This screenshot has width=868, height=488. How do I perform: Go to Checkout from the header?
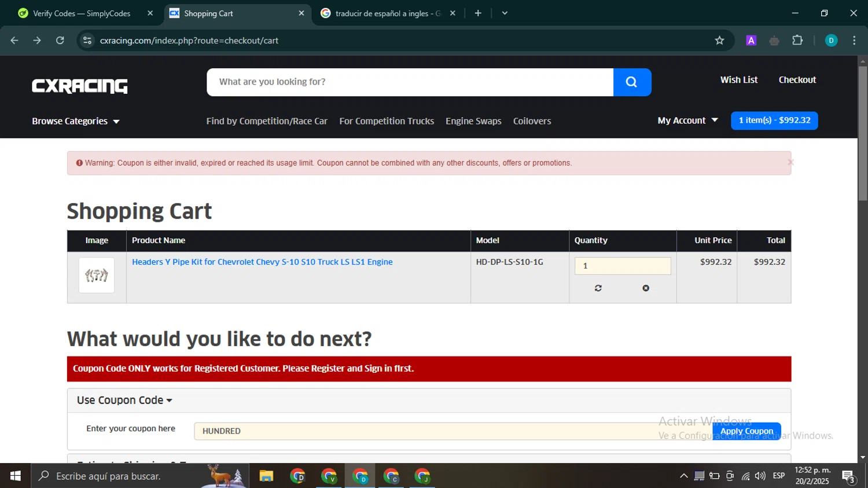click(797, 80)
